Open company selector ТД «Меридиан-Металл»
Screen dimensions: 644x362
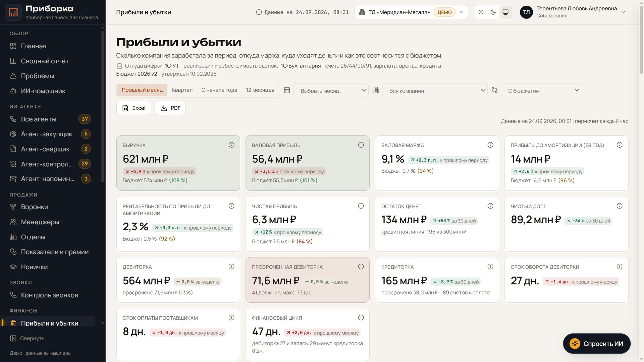(x=411, y=12)
